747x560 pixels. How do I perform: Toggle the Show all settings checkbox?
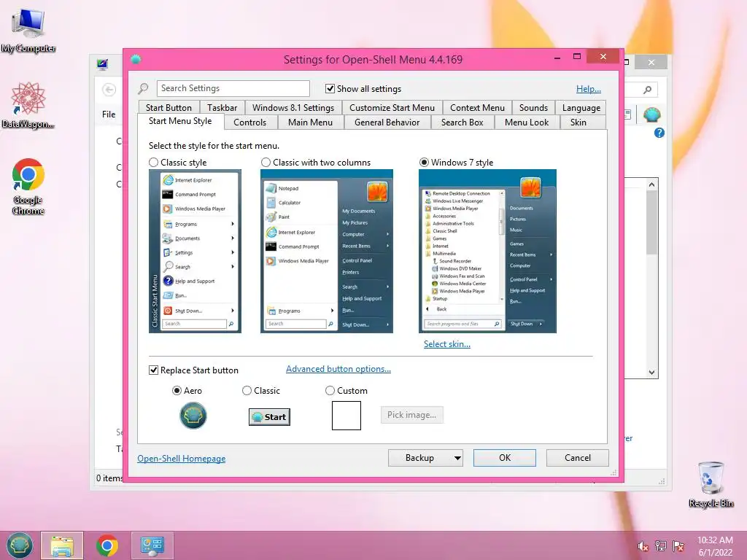pyautogui.click(x=330, y=88)
